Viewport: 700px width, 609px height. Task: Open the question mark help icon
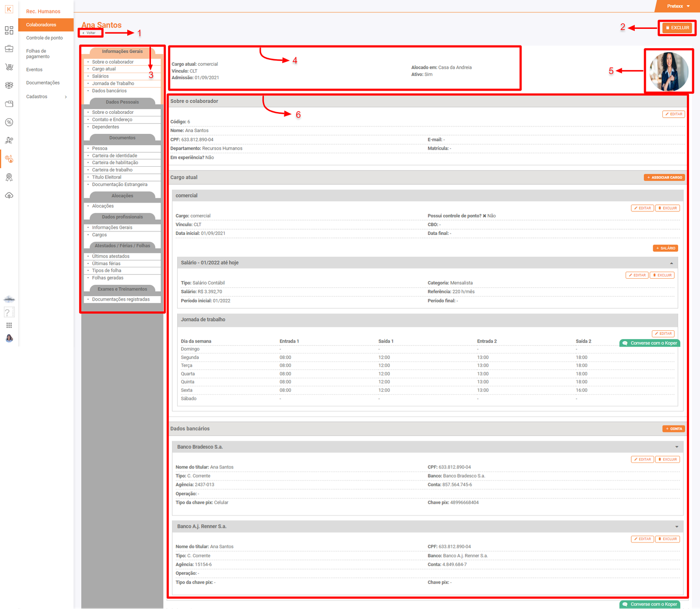click(8, 312)
